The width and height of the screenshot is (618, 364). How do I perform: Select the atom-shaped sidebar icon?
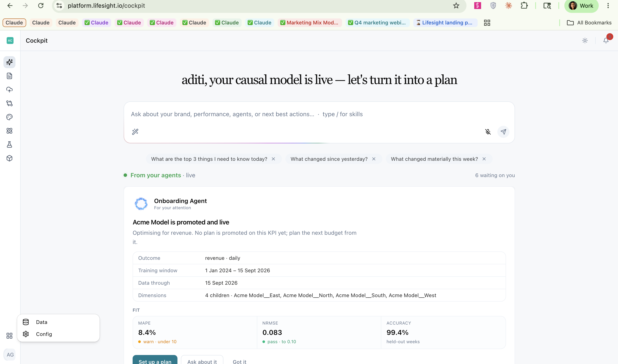(x=10, y=131)
